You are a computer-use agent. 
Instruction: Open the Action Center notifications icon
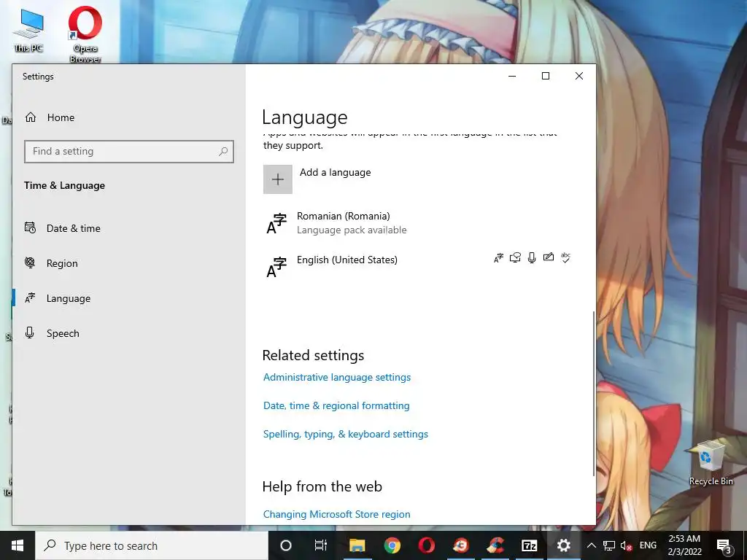(x=724, y=545)
